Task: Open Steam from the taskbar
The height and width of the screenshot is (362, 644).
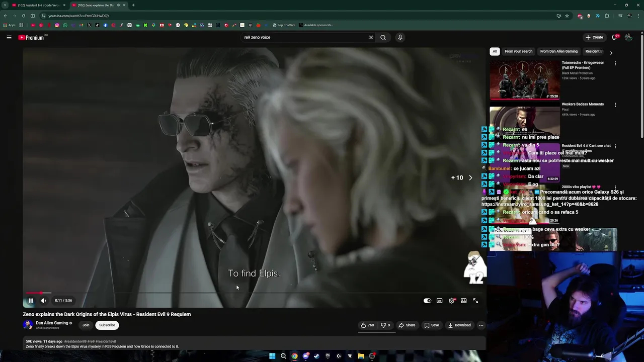Action: tap(316, 356)
